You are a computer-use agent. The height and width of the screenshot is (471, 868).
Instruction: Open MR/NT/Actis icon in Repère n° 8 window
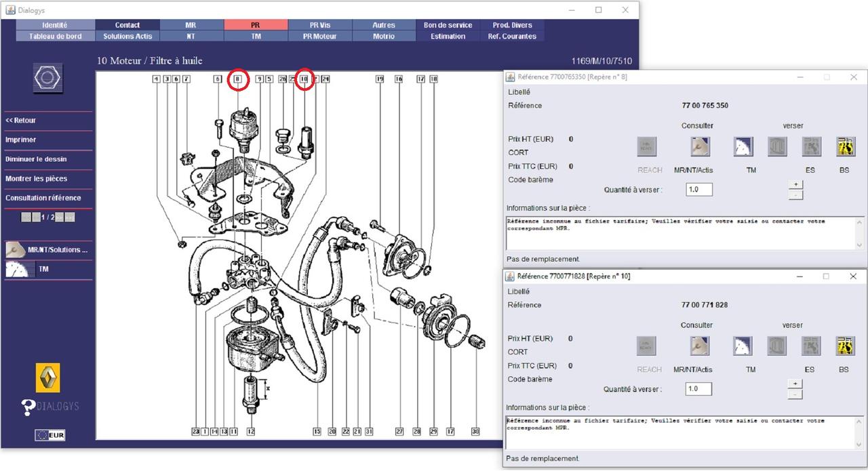[700, 146]
